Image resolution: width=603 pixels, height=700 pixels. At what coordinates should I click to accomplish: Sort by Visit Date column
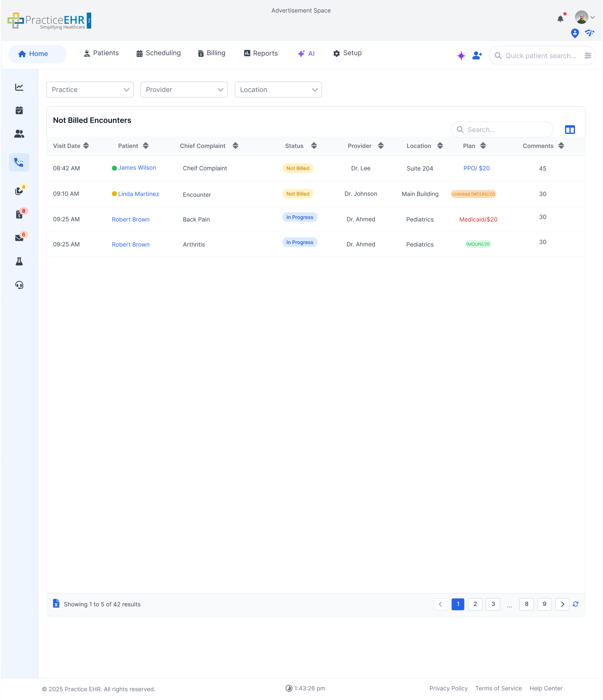tap(86, 146)
